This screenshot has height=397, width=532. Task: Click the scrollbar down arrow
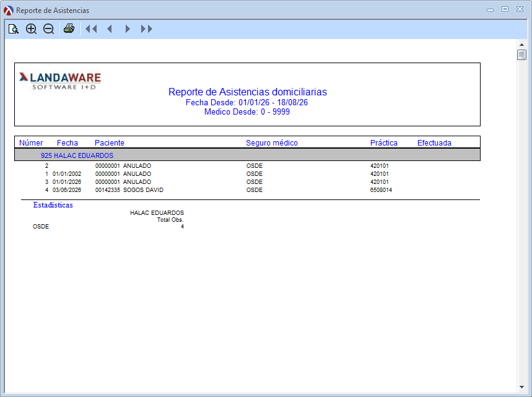click(521, 387)
